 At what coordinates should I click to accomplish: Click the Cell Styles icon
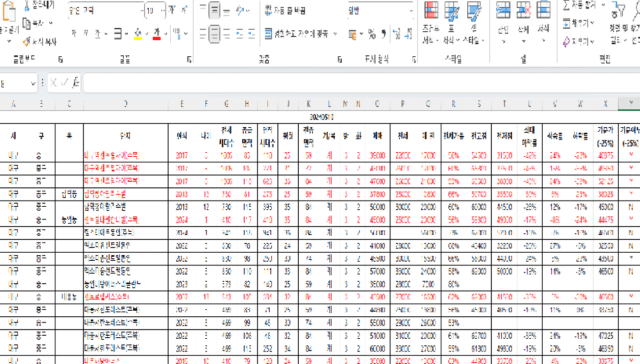(x=473, y=11)
